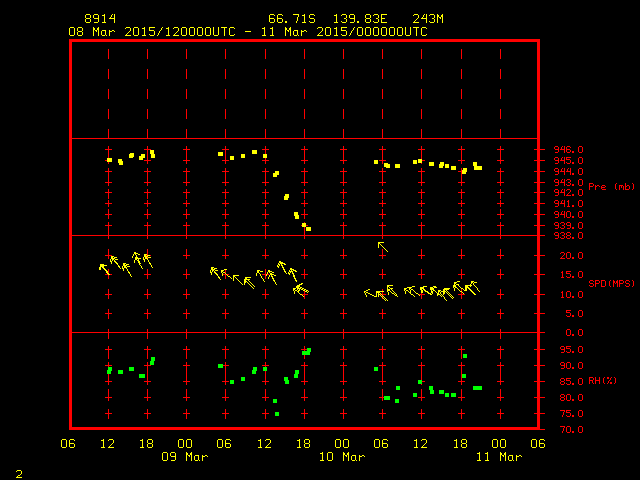The width and height of the screenshot is (640, 480).
Task: Select the SPD(MPS) axis label
Action: tap(611, 284)
